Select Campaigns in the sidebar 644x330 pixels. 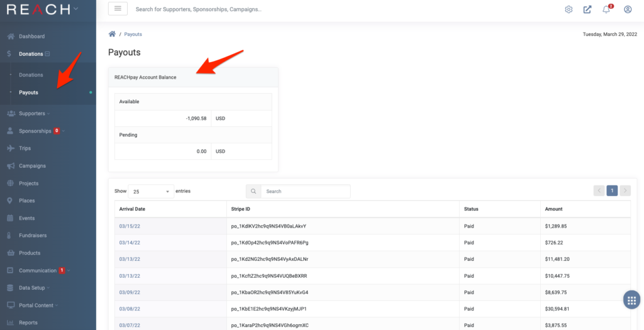pos(32,166)
